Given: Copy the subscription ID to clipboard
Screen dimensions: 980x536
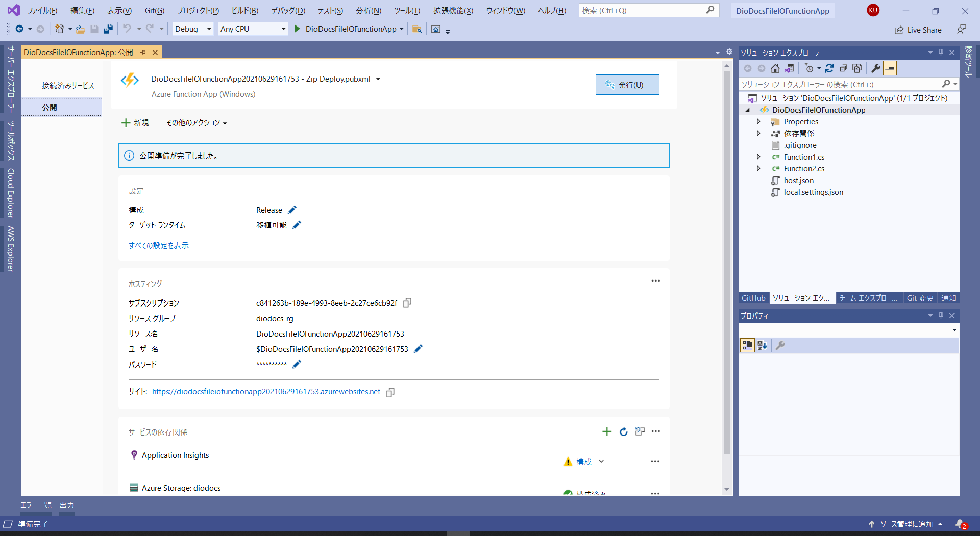Looking at the screenshot, I should coord(407,303).
